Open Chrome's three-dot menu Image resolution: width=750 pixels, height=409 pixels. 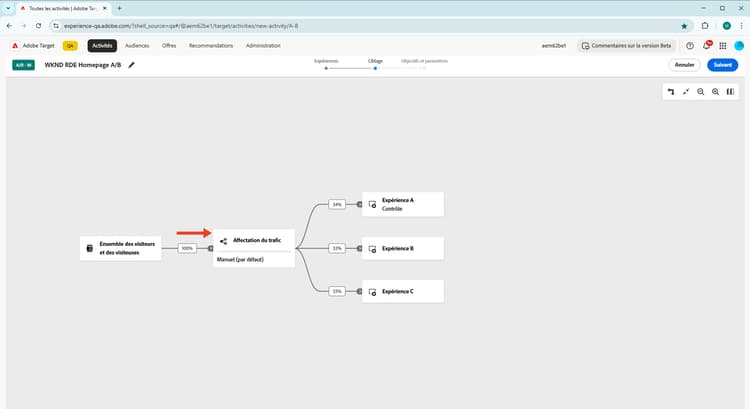(741, 26)
